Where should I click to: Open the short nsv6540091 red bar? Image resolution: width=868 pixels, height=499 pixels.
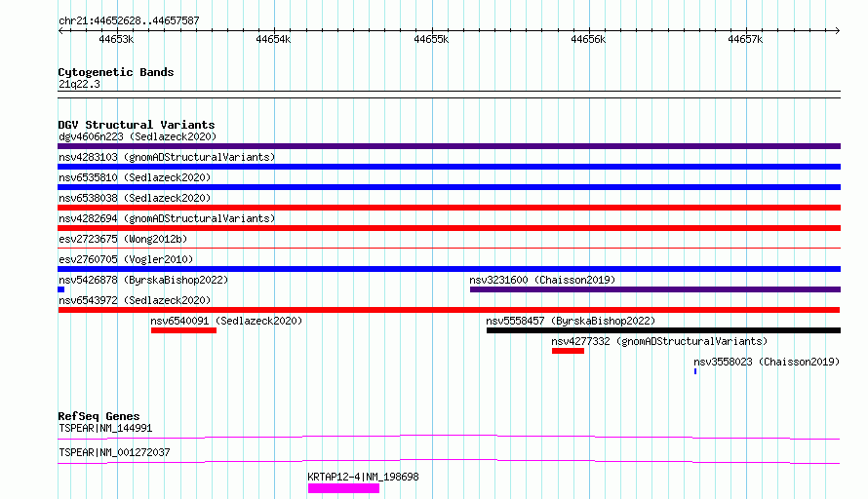(x=183, y=330)
